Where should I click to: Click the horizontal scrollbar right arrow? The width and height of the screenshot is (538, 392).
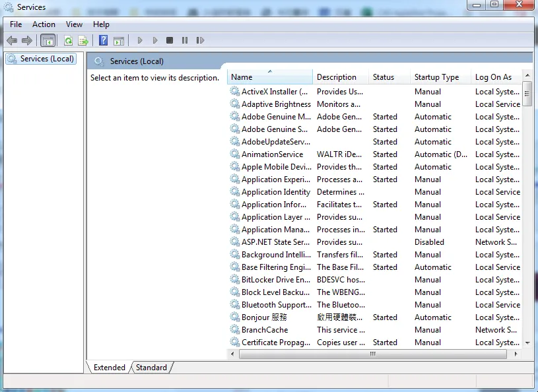(x=516, y=354)
